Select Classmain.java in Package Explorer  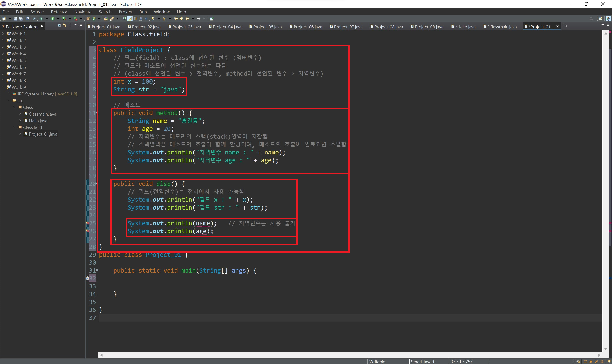tap(42, 114)
